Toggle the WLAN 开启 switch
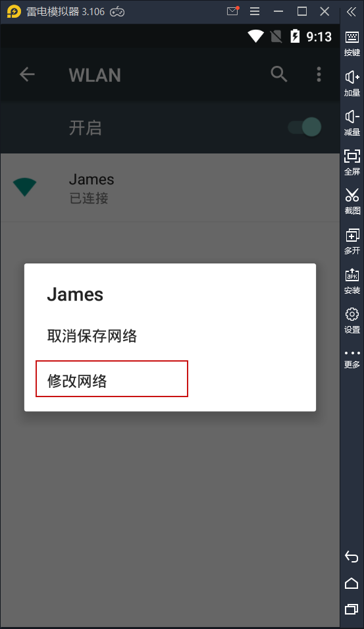Viewport: 364px width, 629px height. point(305,127)
